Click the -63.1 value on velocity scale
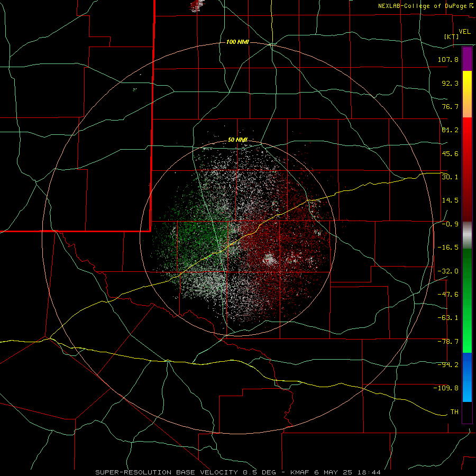 coord(448,318)
